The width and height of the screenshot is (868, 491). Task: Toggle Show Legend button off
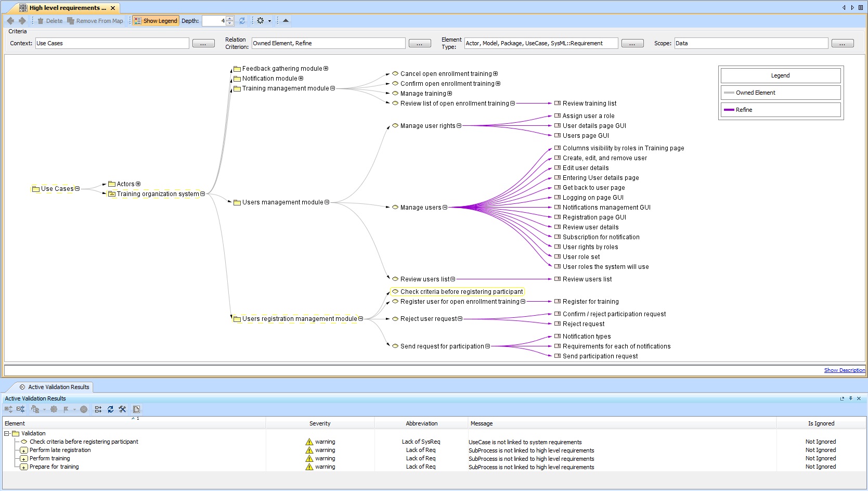click(156, 21)
